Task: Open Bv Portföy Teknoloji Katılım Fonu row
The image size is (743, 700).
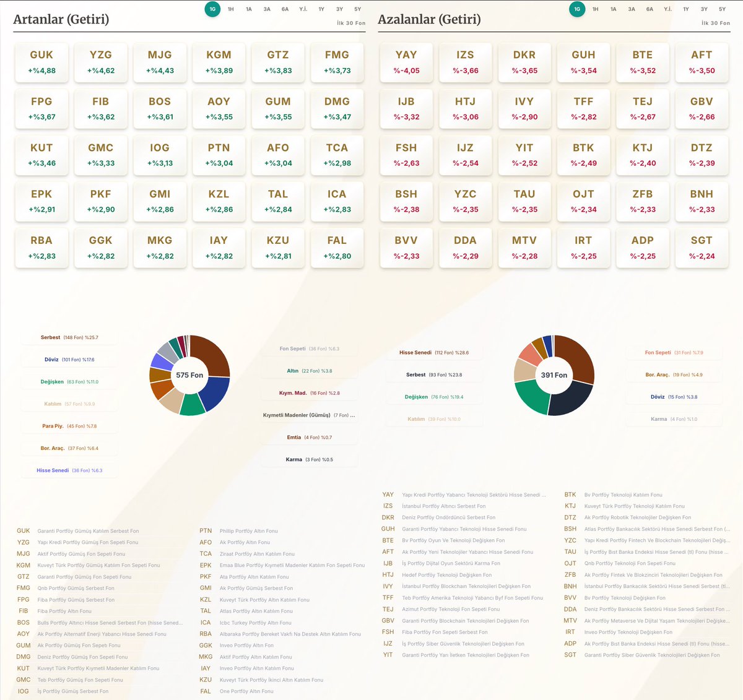Action: click(624, 495)
